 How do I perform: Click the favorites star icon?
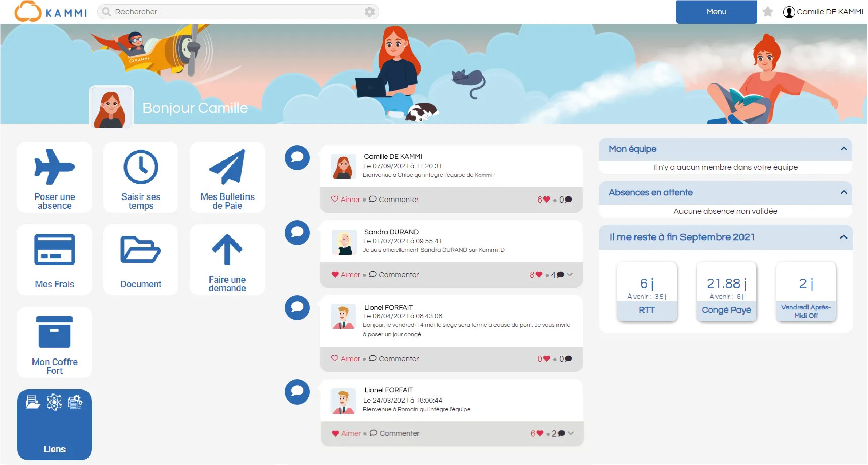click(x=768, y=12)
